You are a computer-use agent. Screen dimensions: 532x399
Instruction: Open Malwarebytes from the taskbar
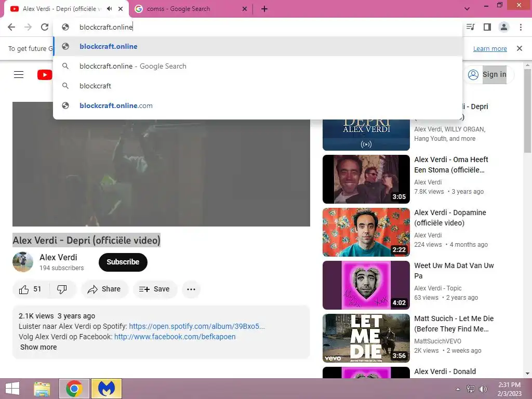[107, 389]
